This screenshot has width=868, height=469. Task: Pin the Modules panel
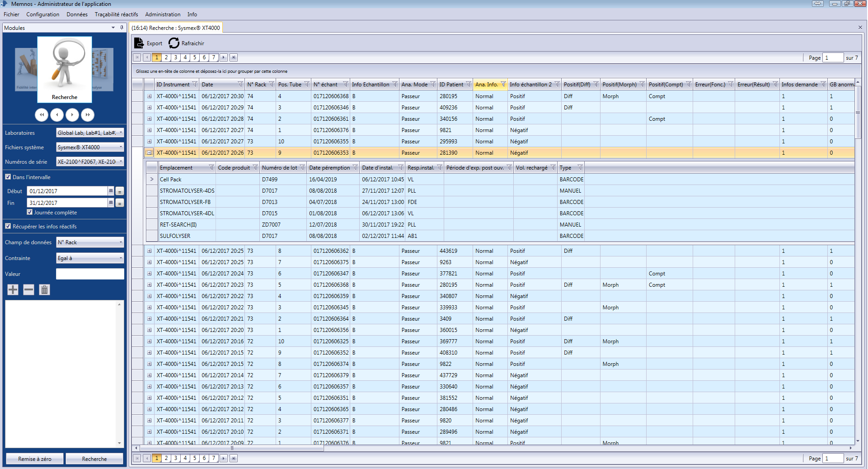(x=122, y=28)
